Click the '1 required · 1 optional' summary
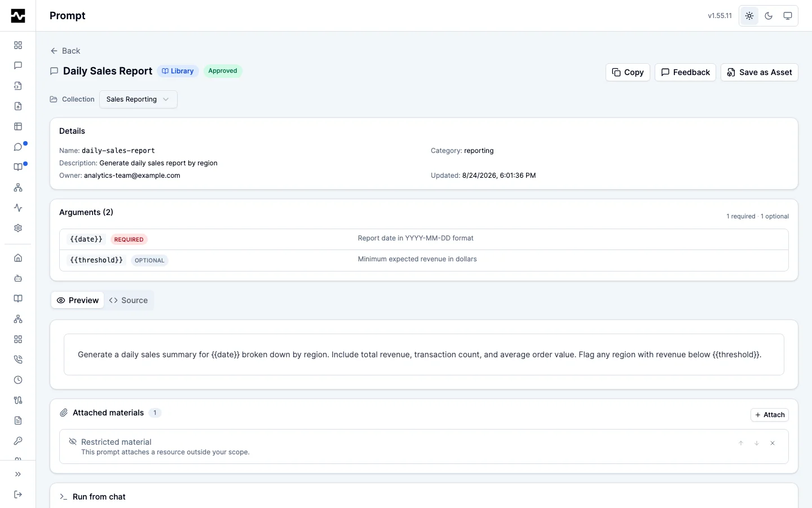Screen dimensions: 812x508 [x=757, y=216]
